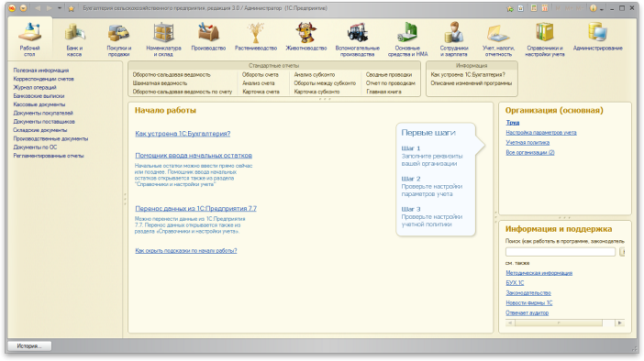This screenshot has width=644, height=361.
Task: Open Корреспонденция счетов in left panel
Action: coord(43,79)
